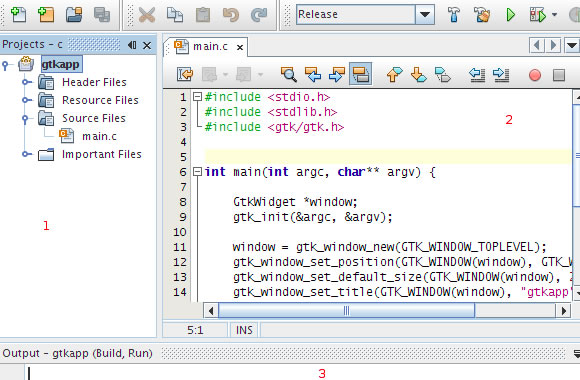580x380 pixels.
Task: Switch to the main.c editor tab
Action: (210, 47)
